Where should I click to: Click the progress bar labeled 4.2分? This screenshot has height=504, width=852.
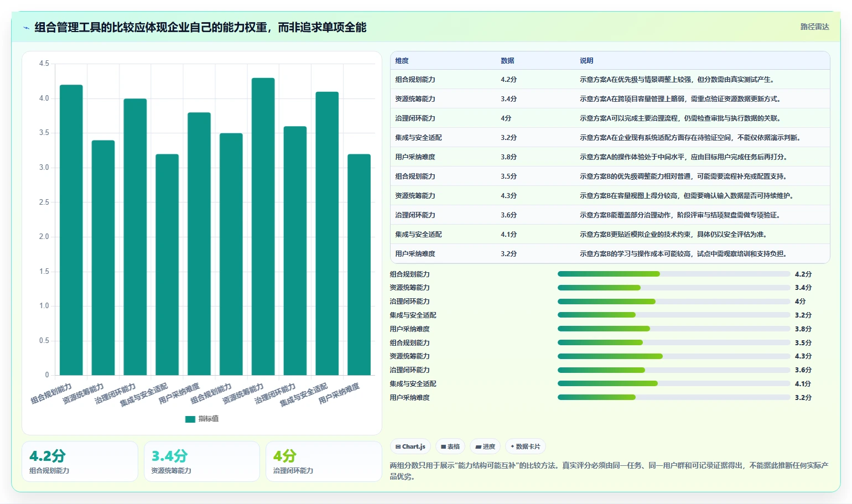click(x=674, y=274)
